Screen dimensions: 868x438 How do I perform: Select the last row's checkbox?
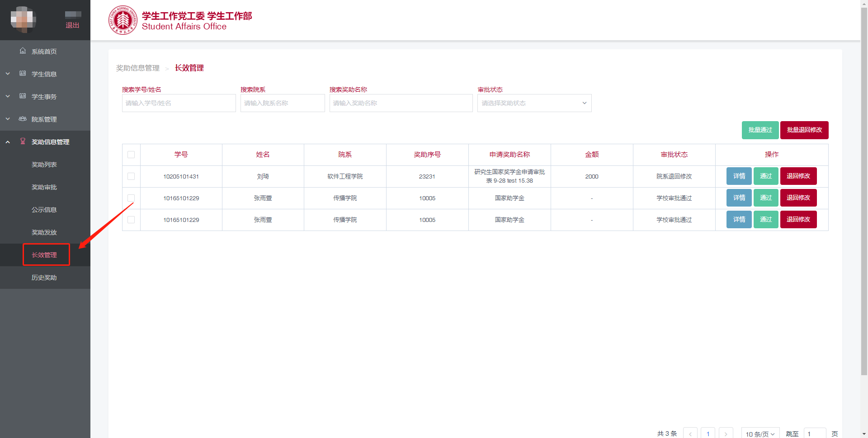click(x=131, y=220)
